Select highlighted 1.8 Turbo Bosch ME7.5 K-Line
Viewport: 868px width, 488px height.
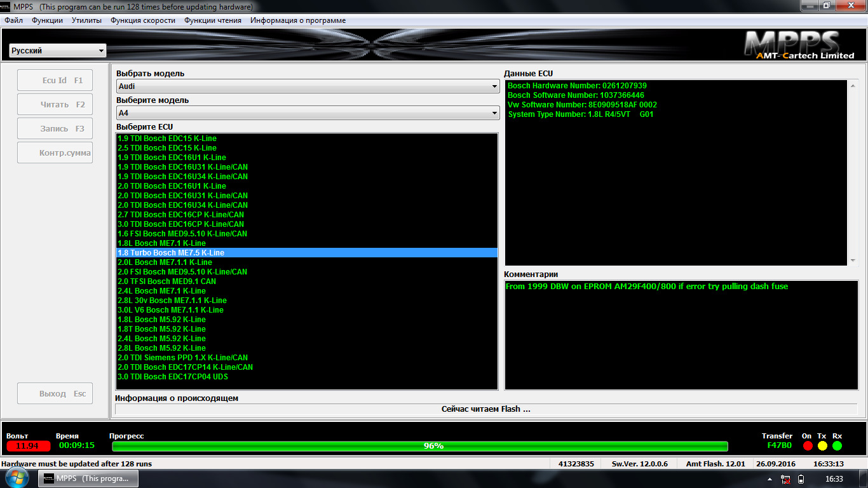coord(307,253)
